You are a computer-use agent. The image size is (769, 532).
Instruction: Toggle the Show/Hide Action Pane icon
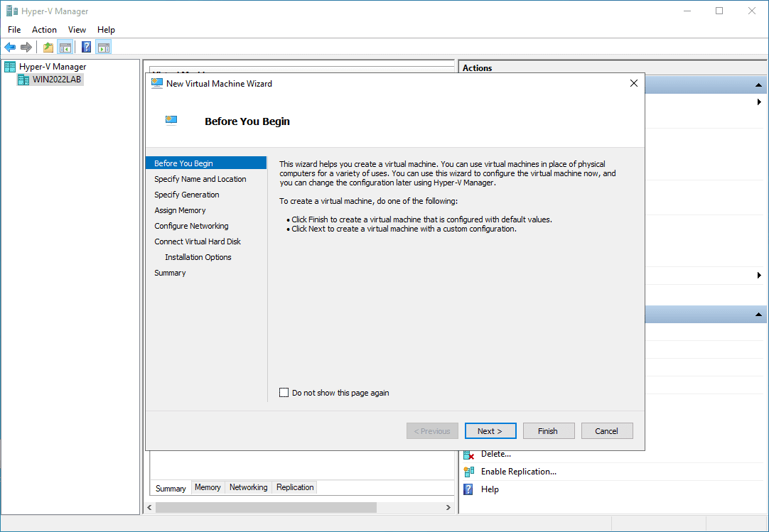104,47
